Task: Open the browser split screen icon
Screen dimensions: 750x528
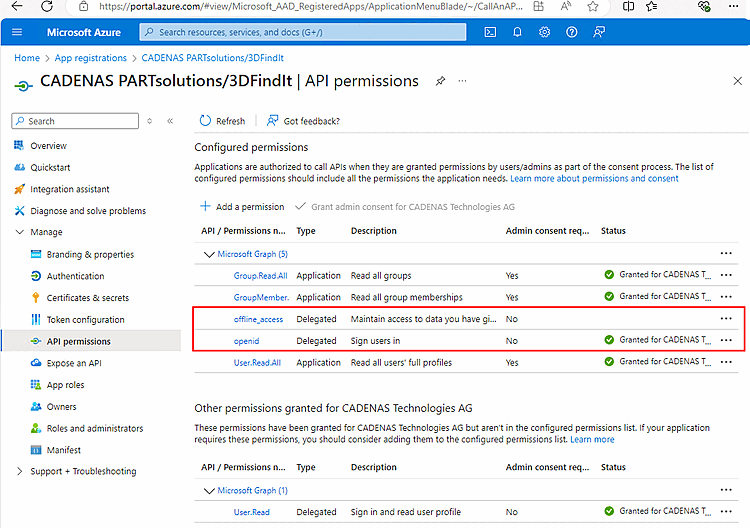Action: pos(629,6)
